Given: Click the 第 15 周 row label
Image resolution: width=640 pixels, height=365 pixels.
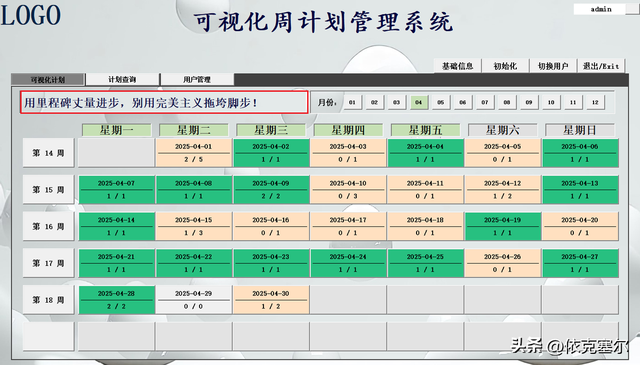Looking at the screenshot, I should pos(49,189).
